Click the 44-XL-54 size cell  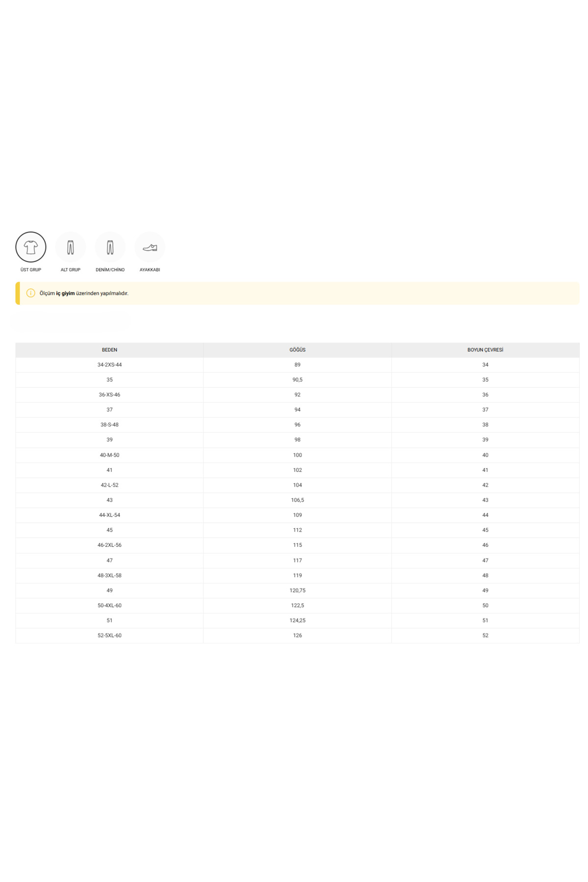click(109, 515)
